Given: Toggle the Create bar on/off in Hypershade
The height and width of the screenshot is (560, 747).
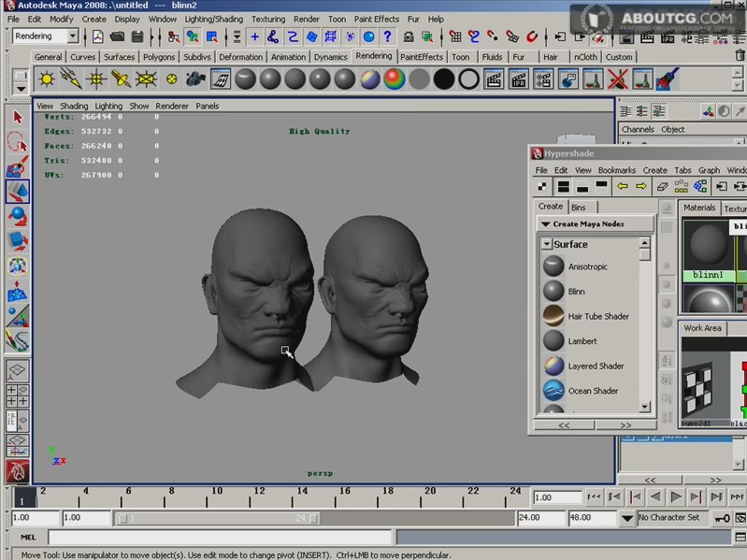Looking at the screenshot, I should click(x=542, y=186).
